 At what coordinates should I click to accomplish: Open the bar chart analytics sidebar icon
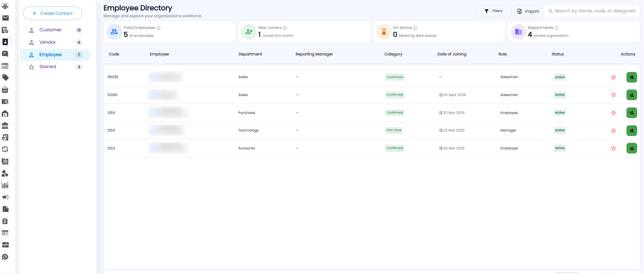point(5,185)
